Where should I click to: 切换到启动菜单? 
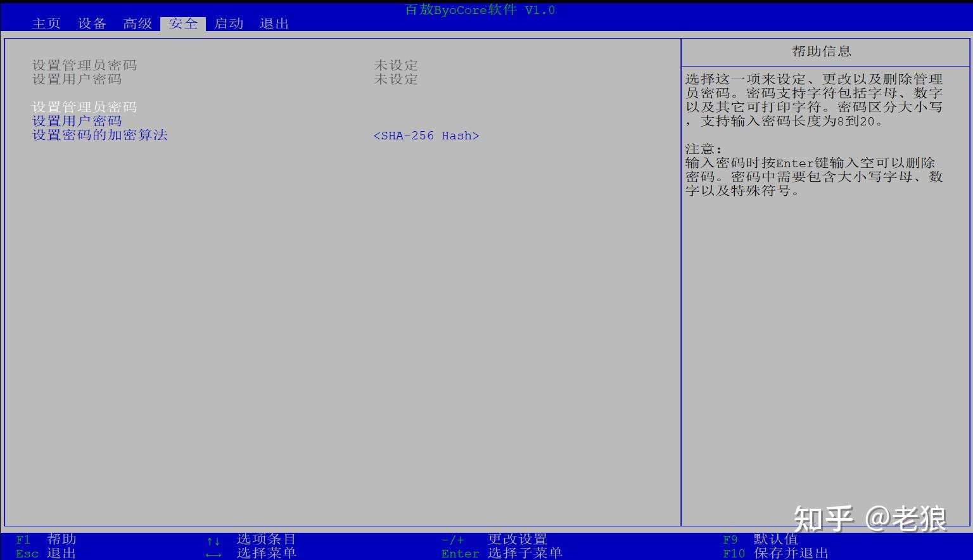228,23
